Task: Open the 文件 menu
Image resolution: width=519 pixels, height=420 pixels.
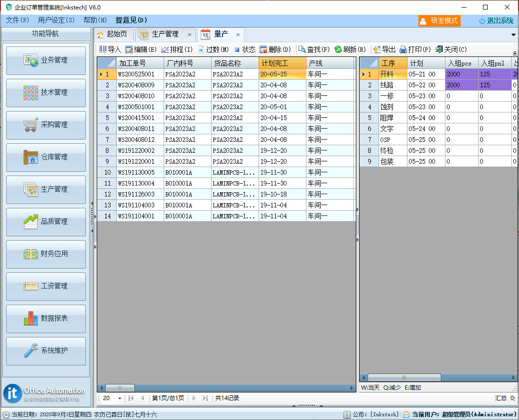Action: 17,20
